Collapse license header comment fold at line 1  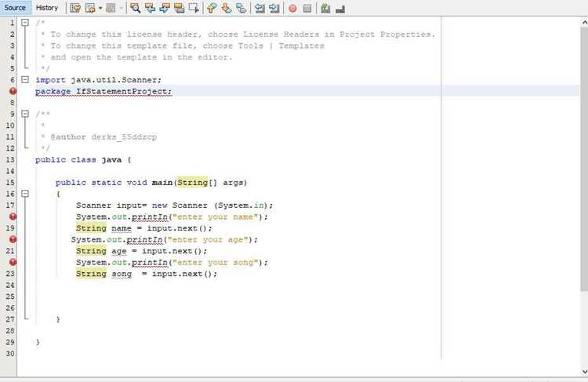[25, 23]
